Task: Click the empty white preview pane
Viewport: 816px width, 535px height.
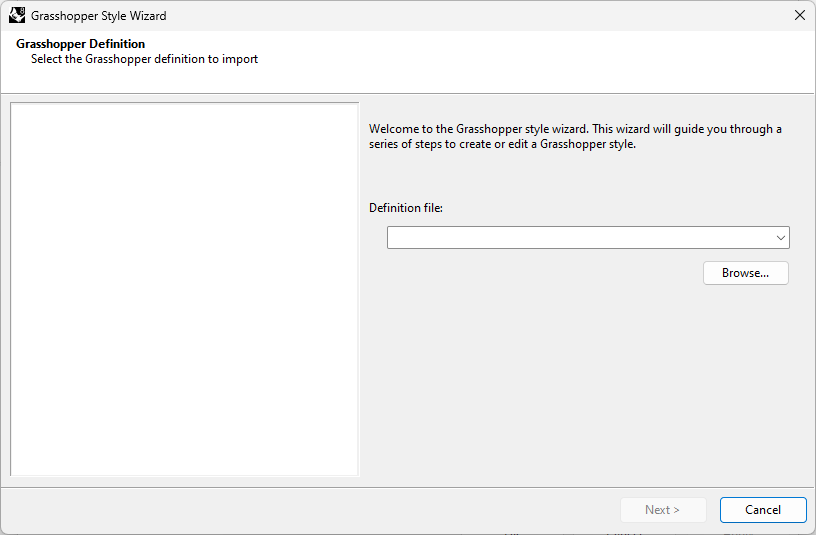Action: [x=185, y=289]
